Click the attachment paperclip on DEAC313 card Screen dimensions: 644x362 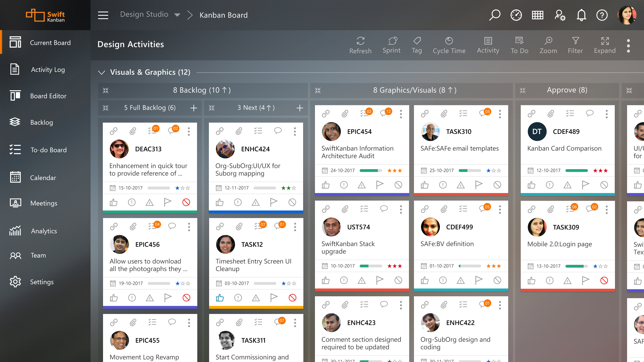(x=133, y=131)
